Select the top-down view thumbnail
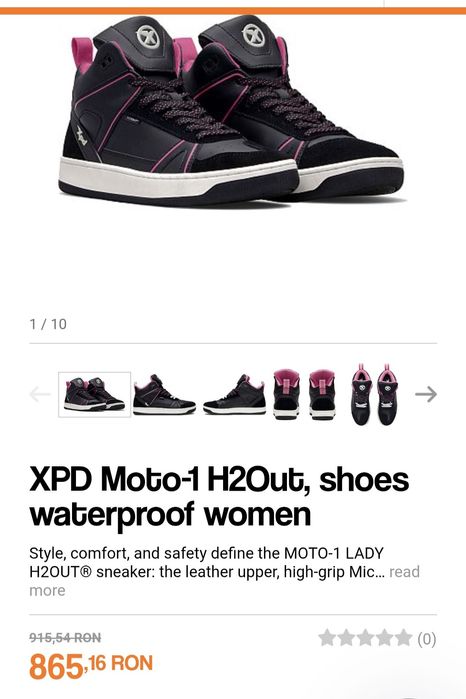The image size is (466, 699). point(374,394)
